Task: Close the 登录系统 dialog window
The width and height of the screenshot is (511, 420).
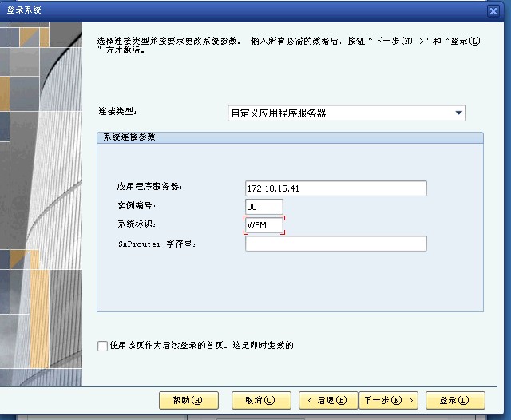Action: click(x=493, y=11)
